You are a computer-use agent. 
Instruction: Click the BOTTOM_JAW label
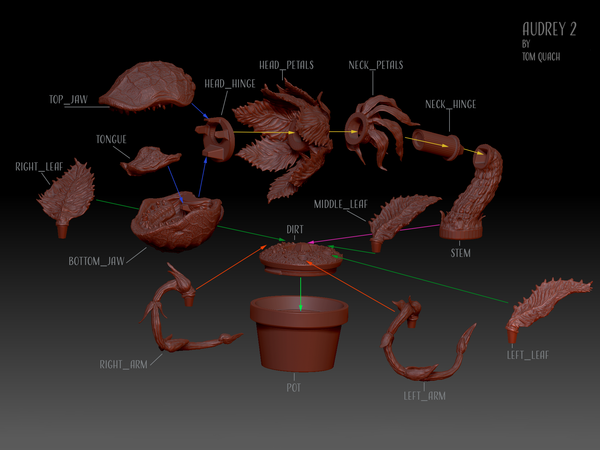96,261
